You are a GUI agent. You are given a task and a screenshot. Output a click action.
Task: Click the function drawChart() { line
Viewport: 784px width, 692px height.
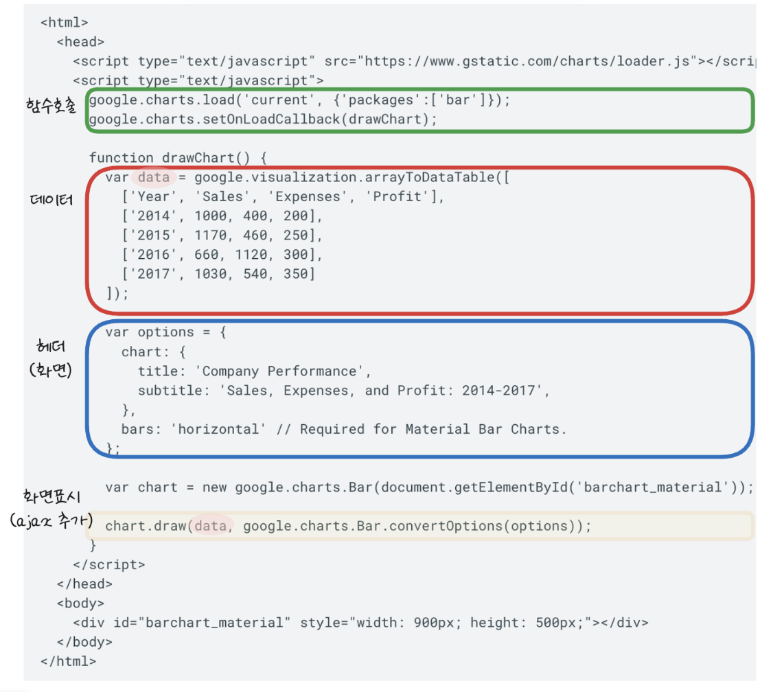click(x=178, y=158)
